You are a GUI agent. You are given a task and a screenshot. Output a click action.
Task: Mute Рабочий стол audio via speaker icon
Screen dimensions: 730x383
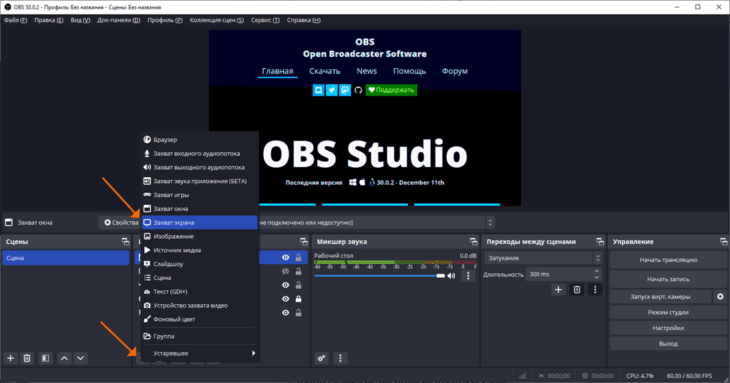click(451, 276)
